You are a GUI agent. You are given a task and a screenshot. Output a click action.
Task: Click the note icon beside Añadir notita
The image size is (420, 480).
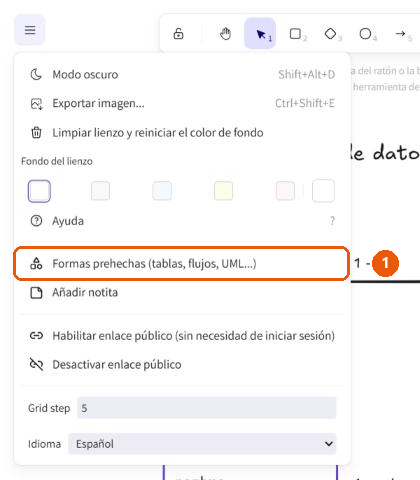[x=36, y=293]
